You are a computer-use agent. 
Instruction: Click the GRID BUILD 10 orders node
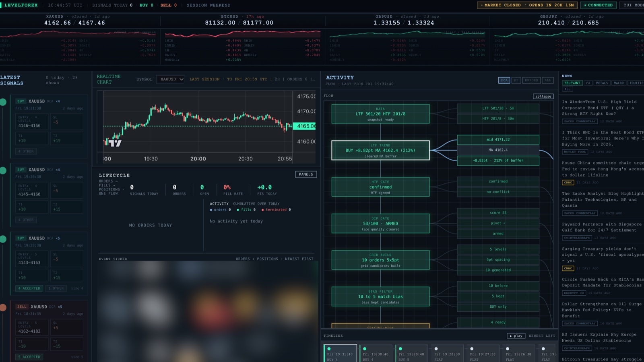(x=380, y=260)
